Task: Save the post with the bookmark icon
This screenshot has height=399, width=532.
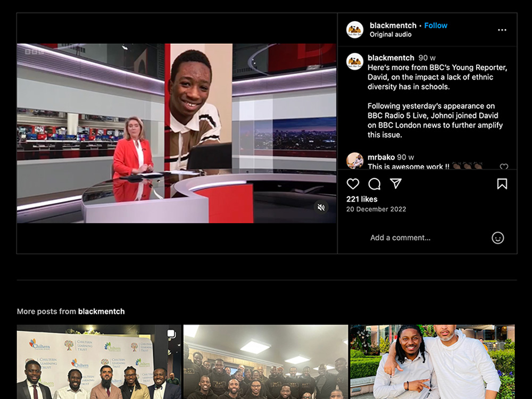Action: [x=502, y=184]
